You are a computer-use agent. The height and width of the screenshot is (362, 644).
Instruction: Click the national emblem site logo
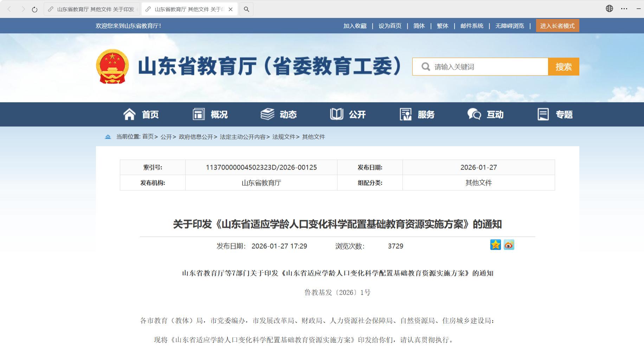(112, 66)
